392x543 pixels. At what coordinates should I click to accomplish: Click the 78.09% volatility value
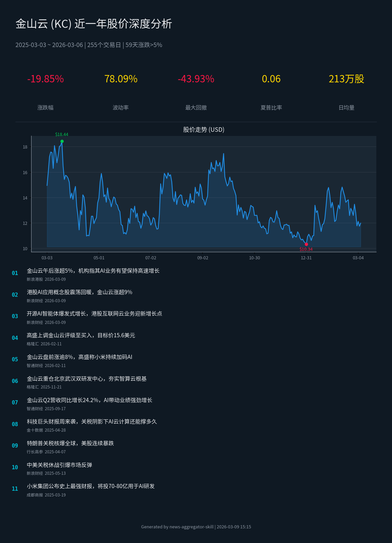(121, 79)
